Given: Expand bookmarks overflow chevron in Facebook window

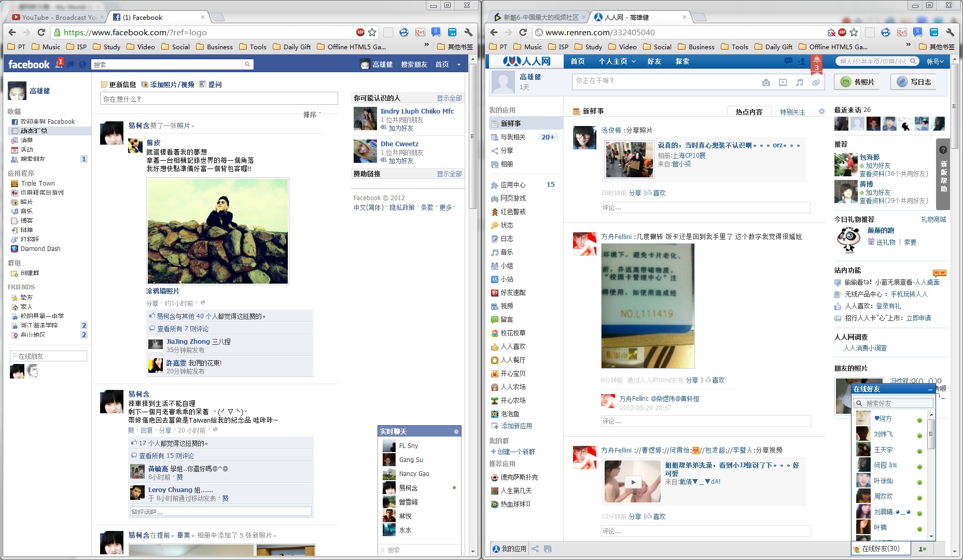Looking at the screenshot, I should point(427,46).
